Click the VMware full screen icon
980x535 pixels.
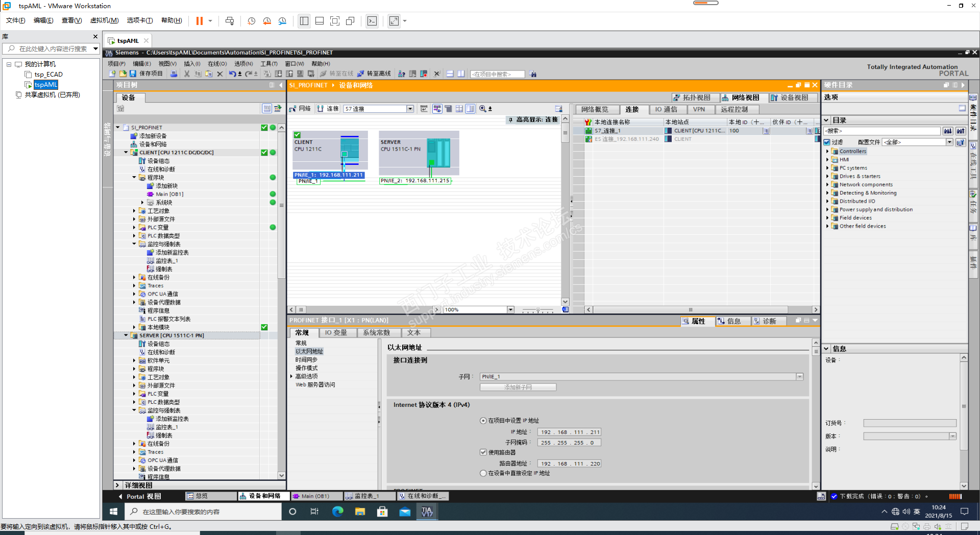[x=335, y=21]
